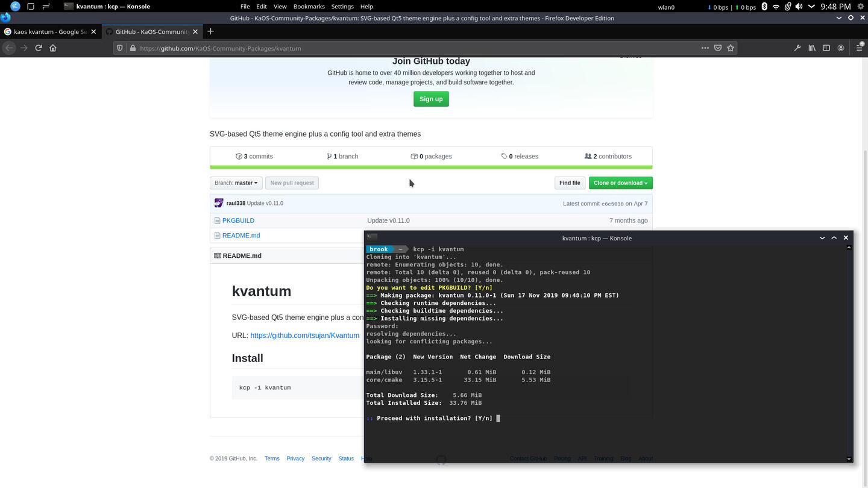This screenshot has height=488, width=868.
Task: Open the Privacy footer link
Action: coord(295,458)
